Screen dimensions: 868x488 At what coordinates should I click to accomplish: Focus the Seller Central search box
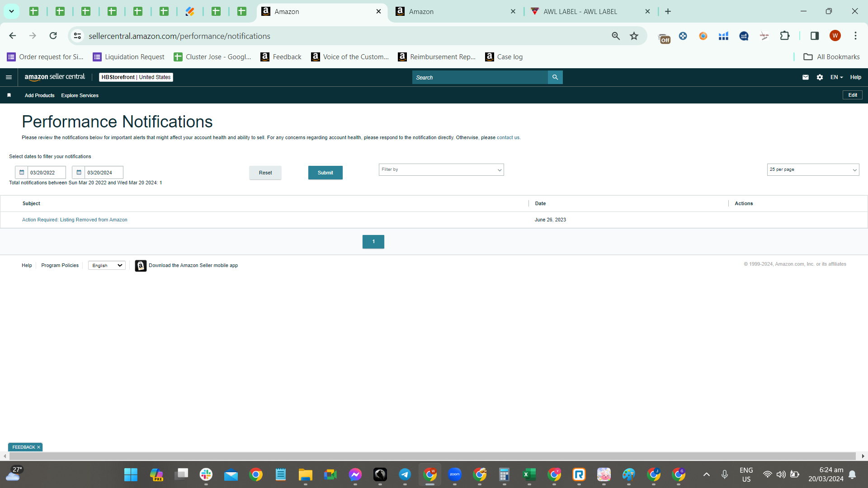(480, 77)
